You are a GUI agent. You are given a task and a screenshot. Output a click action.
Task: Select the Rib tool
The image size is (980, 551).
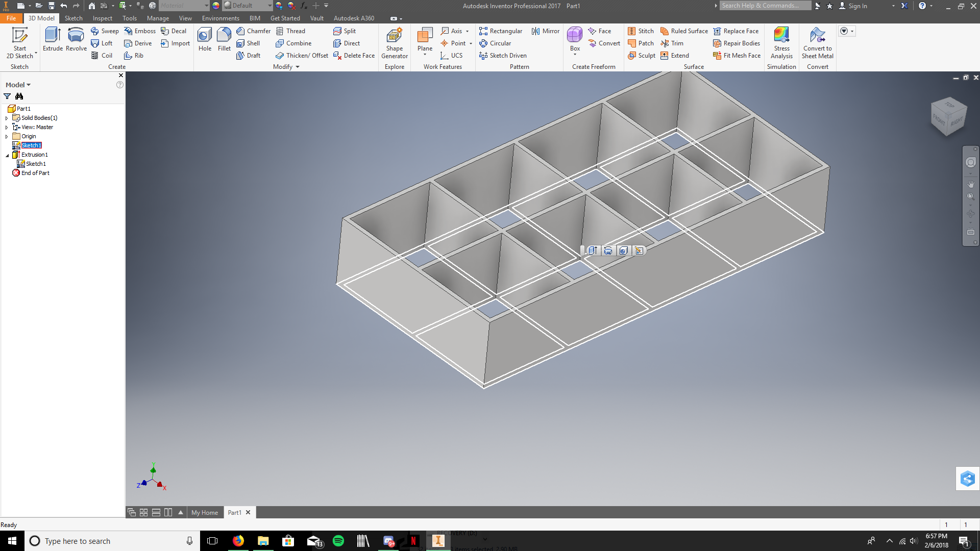(x=134, y=56)
